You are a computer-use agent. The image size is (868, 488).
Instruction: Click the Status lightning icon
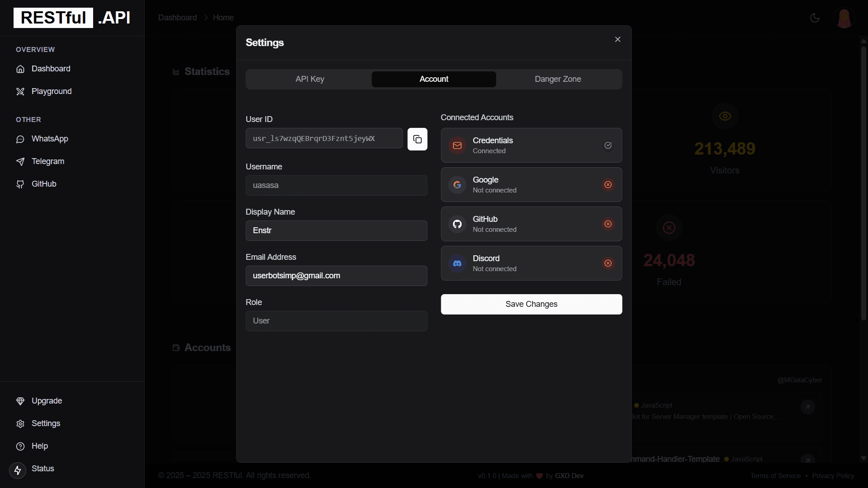click(x=18, y=470)
